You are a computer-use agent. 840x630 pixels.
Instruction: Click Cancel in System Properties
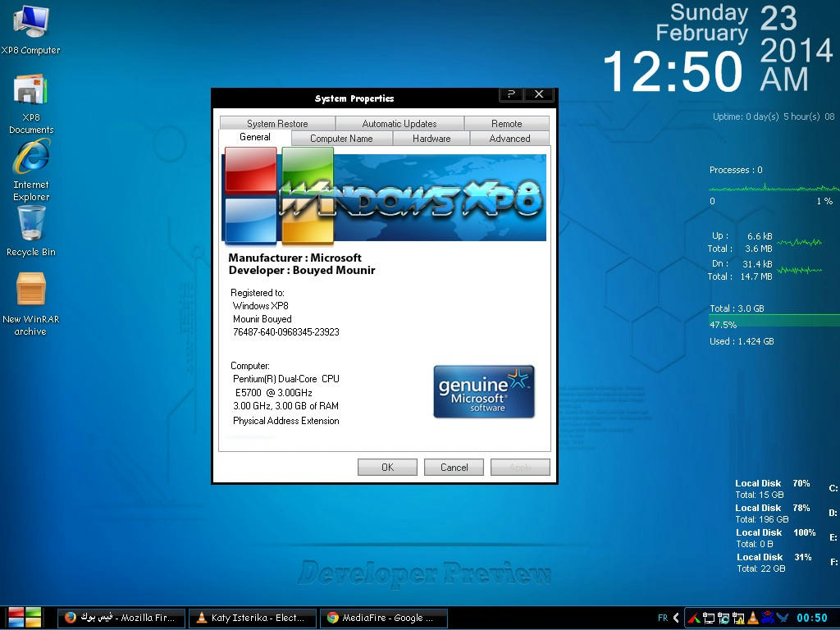[454, 467]
